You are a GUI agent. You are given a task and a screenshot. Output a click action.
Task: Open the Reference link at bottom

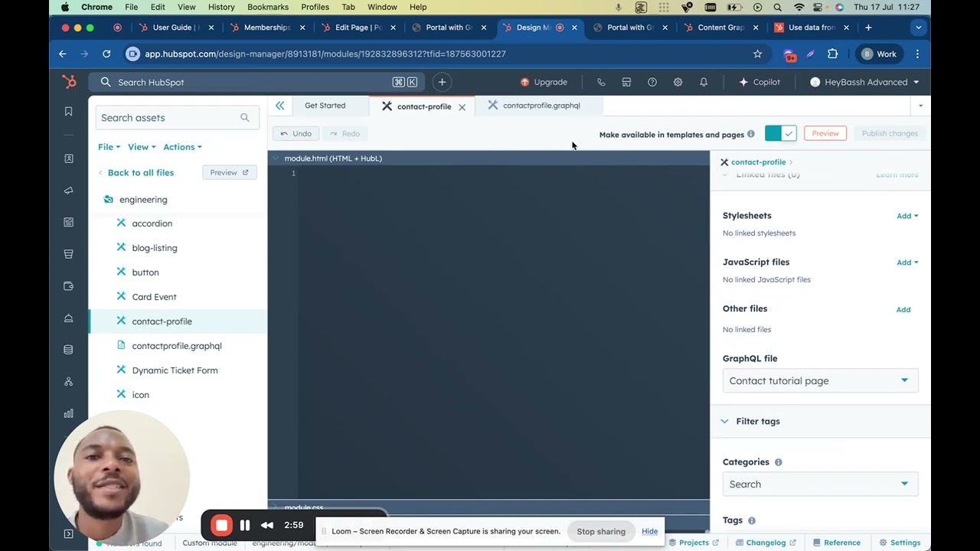836,543
